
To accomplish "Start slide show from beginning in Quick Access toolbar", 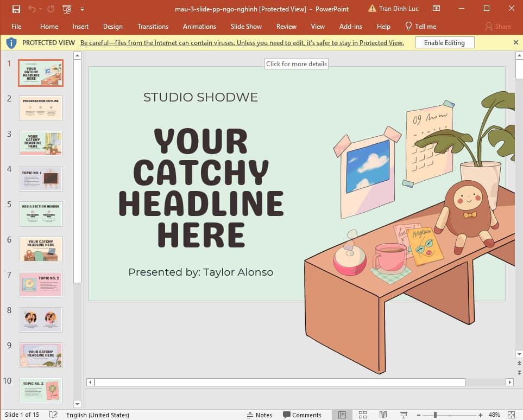I will coord(66,9).
